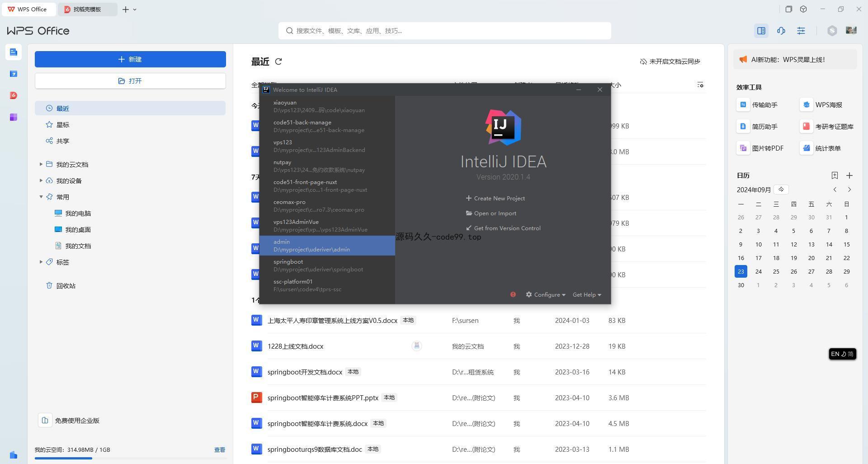This screenshot has width=868, height=464.
Task: Open a new tab with plus button
Action: click(126, 9)
